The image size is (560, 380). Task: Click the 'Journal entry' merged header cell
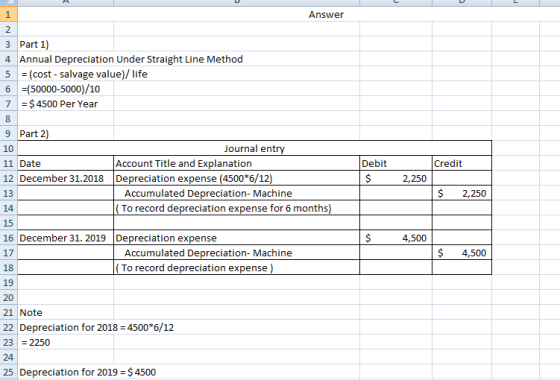coord(255,148)
